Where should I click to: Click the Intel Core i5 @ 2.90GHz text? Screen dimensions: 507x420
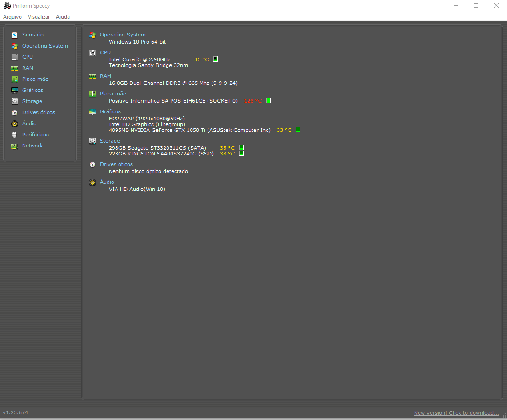click(x=140, y=59)
